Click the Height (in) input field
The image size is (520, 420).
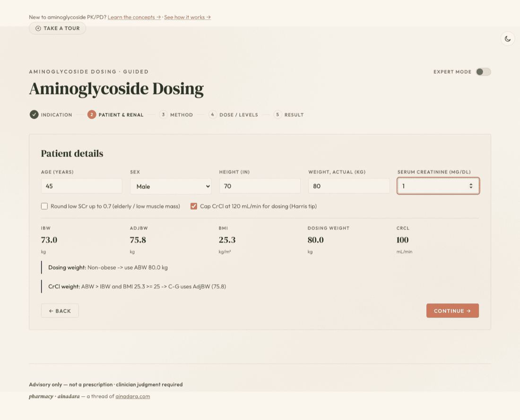pyautogui.click(x=260, y=186)
